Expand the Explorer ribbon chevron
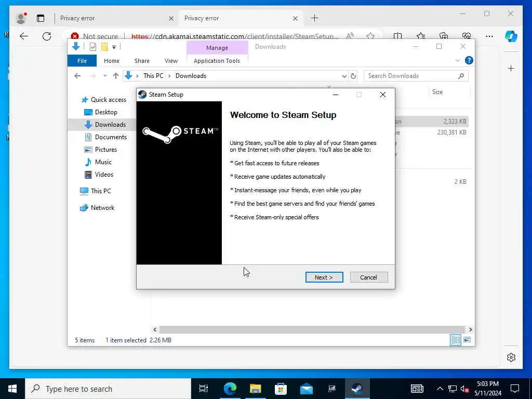 [457, 60]
